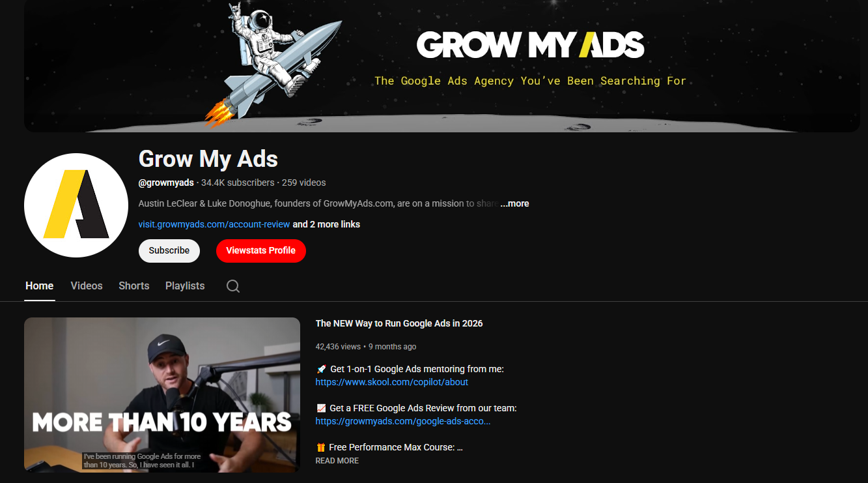Click 'Get 1-on-1 Google Ads mentoring from me' text
This screenshot has width=868, height=483.
[417, 369]
